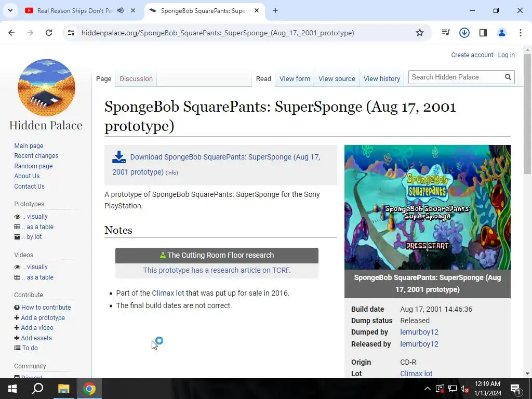Bookmark this page with the star
This screenshot has height=399, width=532.
tap(420, 33)
